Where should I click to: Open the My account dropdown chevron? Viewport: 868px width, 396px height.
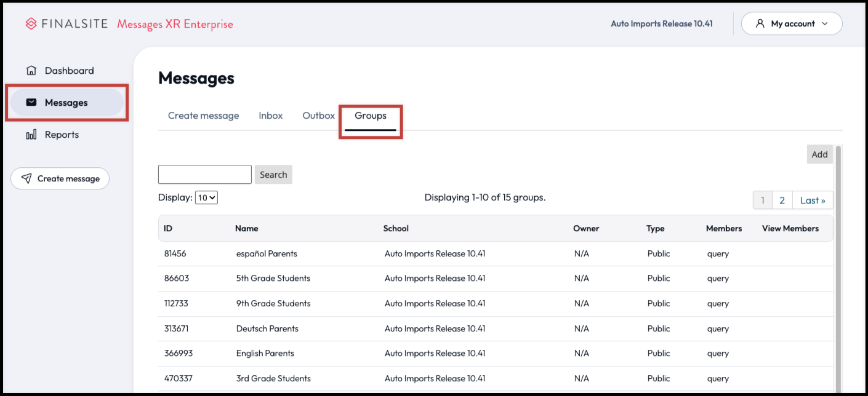[825, 24]
